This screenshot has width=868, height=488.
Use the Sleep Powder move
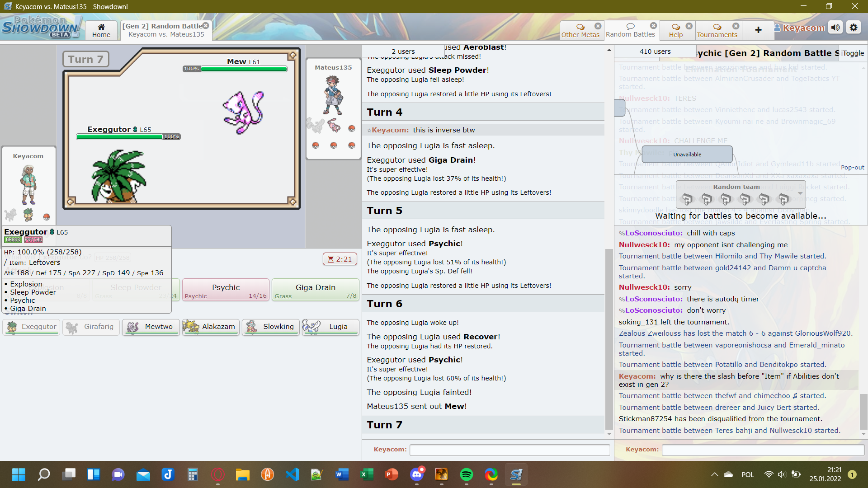coord(136,290)
